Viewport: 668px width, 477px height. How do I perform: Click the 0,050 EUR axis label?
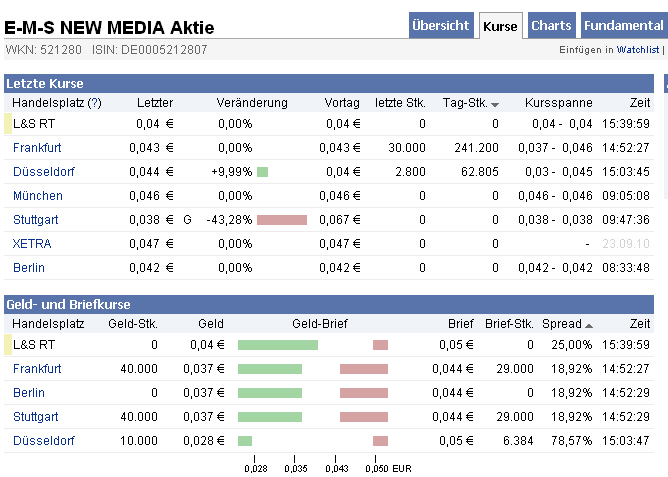pyautogui.click(x=388, y=469)
